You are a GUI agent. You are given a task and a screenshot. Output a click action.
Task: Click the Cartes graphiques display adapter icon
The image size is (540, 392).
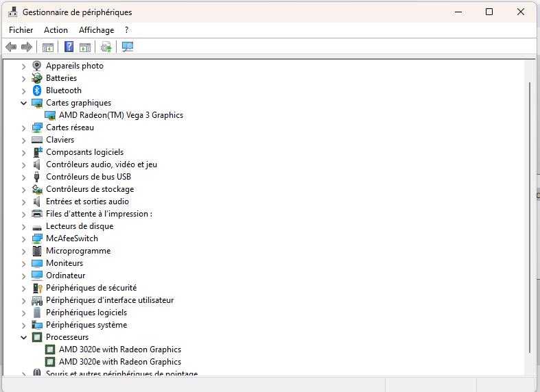(37, 103)
